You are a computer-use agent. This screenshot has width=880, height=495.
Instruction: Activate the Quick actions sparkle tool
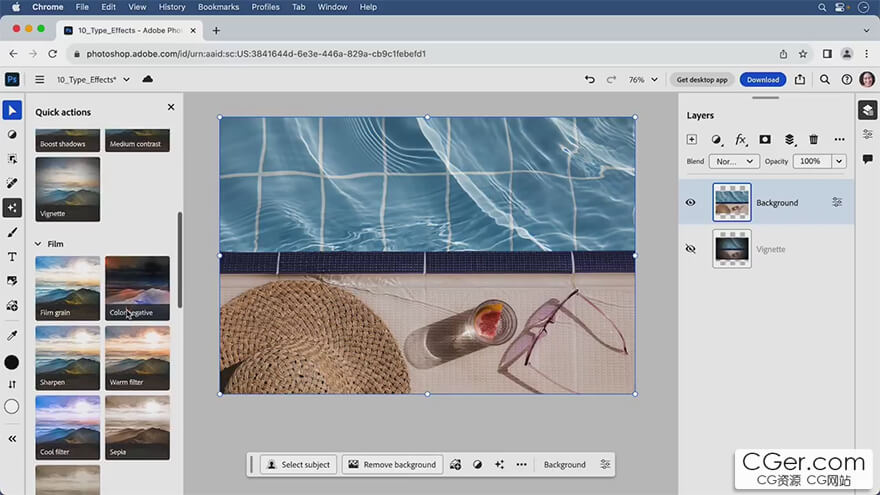tap(12, 208)
